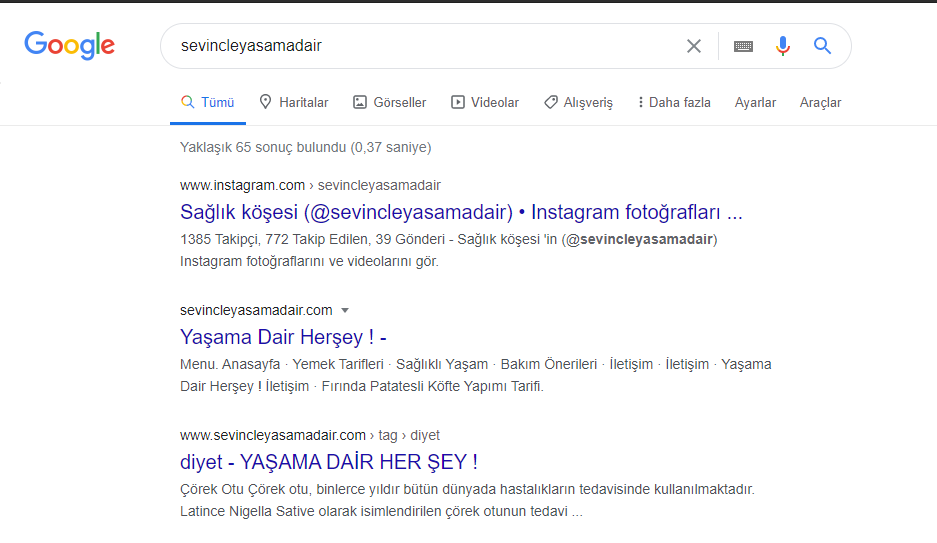Click the Google logo
Screen dimensions: 937x543
69,45
